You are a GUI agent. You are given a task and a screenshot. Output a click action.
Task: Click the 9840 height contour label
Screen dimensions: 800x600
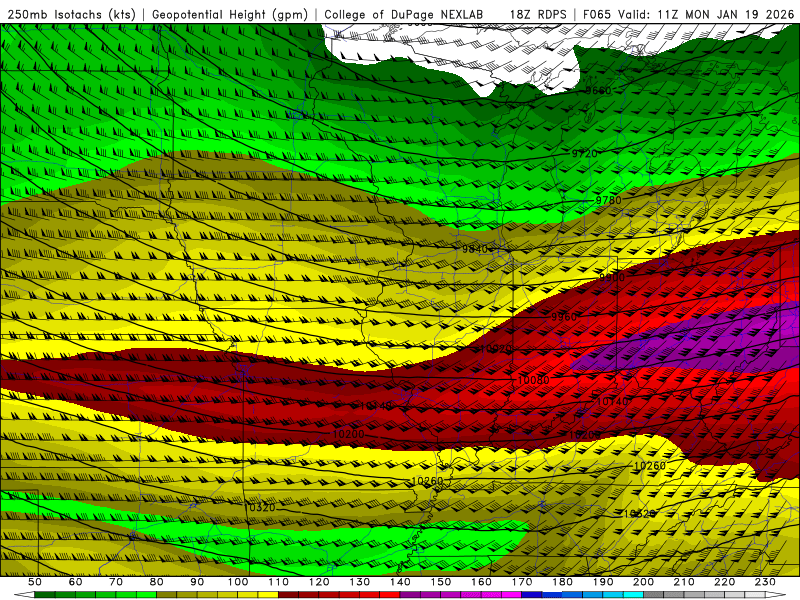tap(475, 249)
